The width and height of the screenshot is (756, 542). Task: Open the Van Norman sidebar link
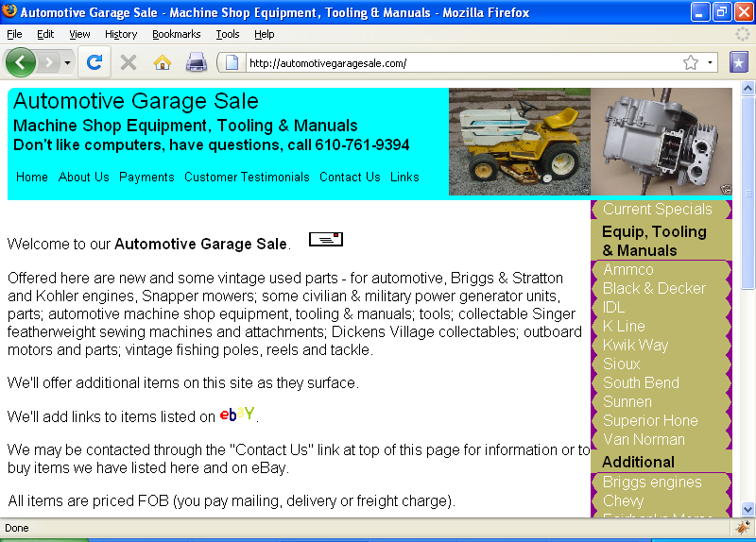tap(644, 439)
